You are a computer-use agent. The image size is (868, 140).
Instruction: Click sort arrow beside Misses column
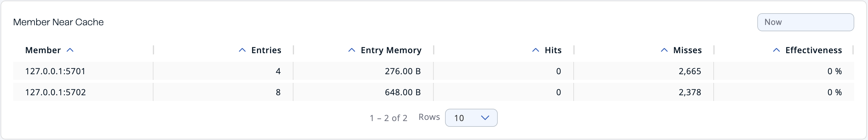tap(664, 50)
